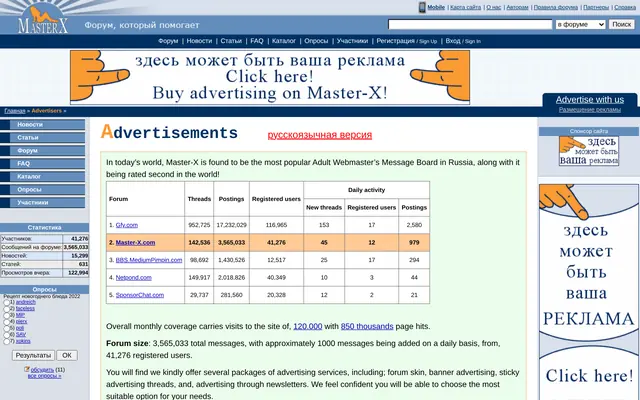This screenshot has width=640, height=400.
Task: Open the Mobile version link
Action: click(x=436, y=7)
